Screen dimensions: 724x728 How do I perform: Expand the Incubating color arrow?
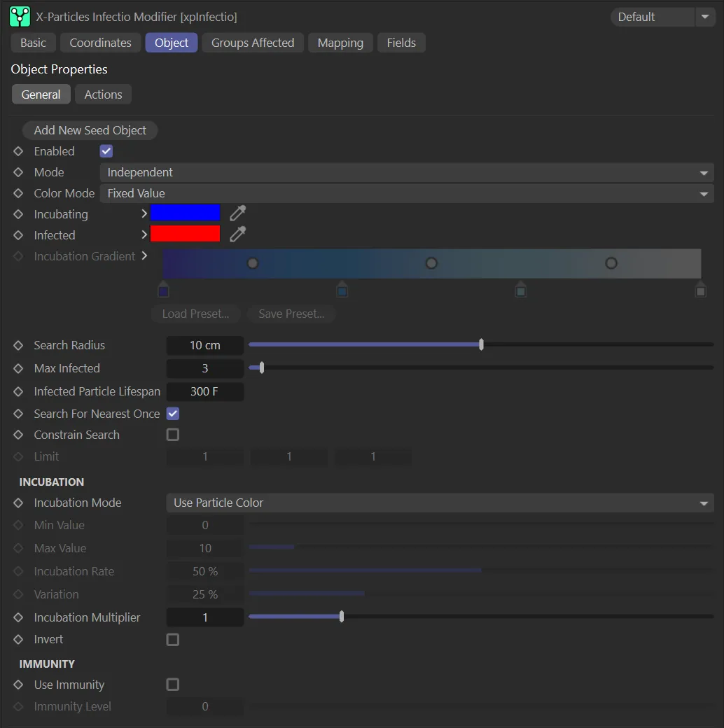[144, 213]
